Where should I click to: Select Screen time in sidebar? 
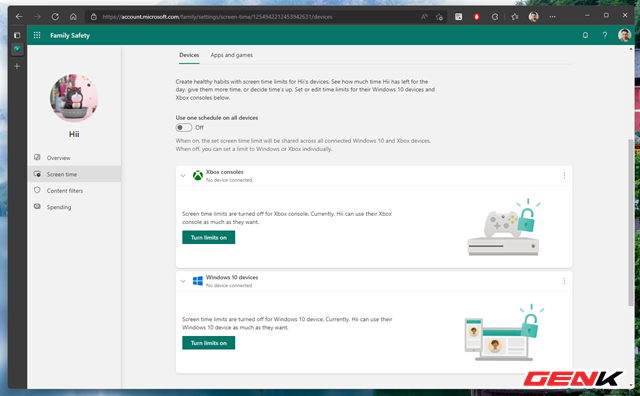pos(74,174)
